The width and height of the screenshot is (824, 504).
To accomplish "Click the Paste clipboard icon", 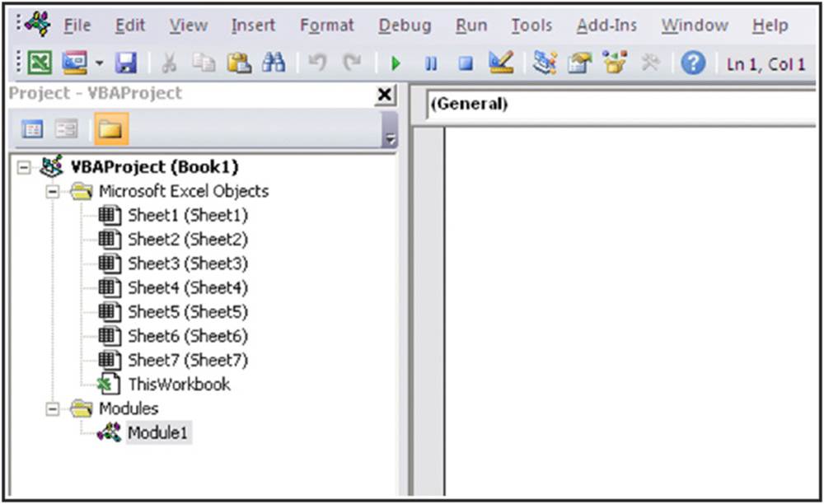I will [239, 63].
